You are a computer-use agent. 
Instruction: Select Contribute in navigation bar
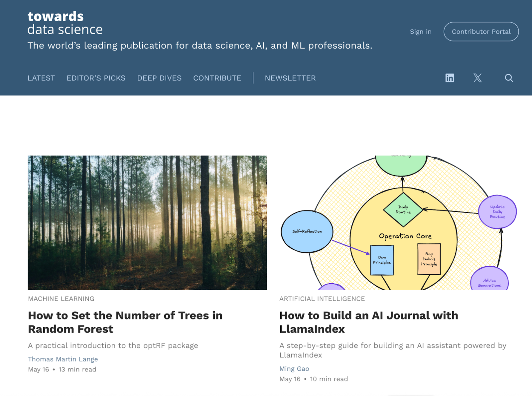tap(217, 78)
